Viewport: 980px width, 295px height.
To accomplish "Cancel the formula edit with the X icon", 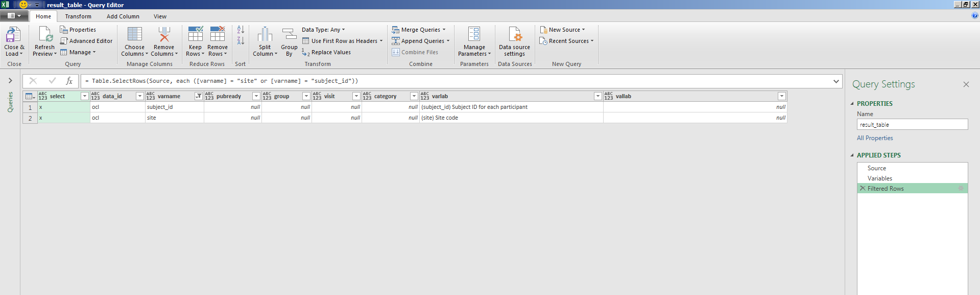I will [x=33, y=81].
